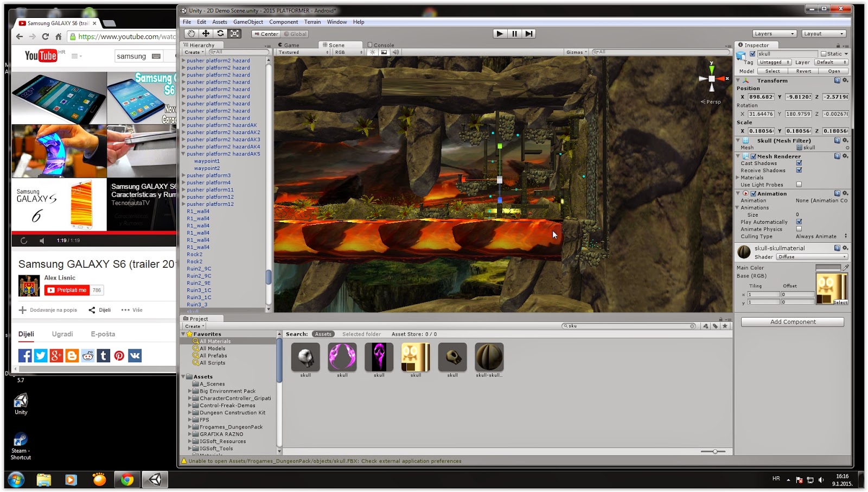Uncheck Cast Shadows
This screenshot has width=868, height=492.
799,163
